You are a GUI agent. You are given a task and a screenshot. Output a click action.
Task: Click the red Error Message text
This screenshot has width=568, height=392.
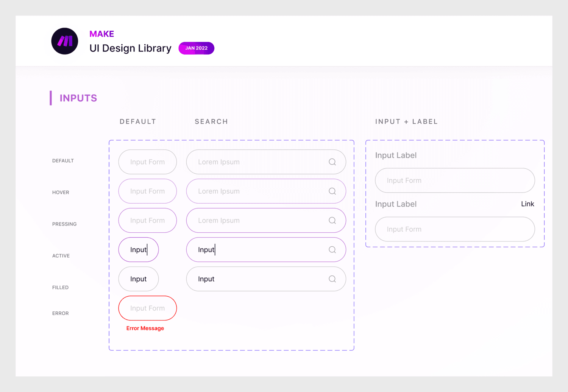(x=145, y=328)
